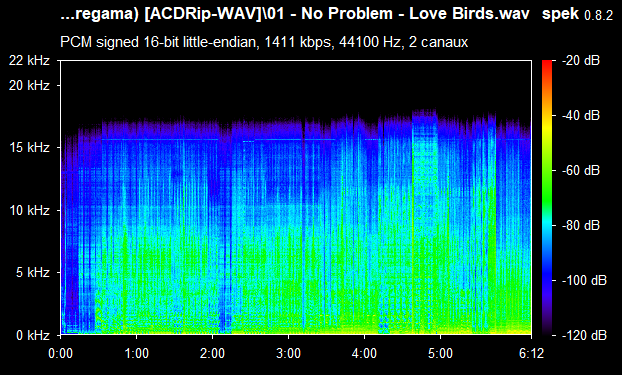Click the Love Birds.wav file name title
This screenshot has height=375, width=622.
pos(469,13)
